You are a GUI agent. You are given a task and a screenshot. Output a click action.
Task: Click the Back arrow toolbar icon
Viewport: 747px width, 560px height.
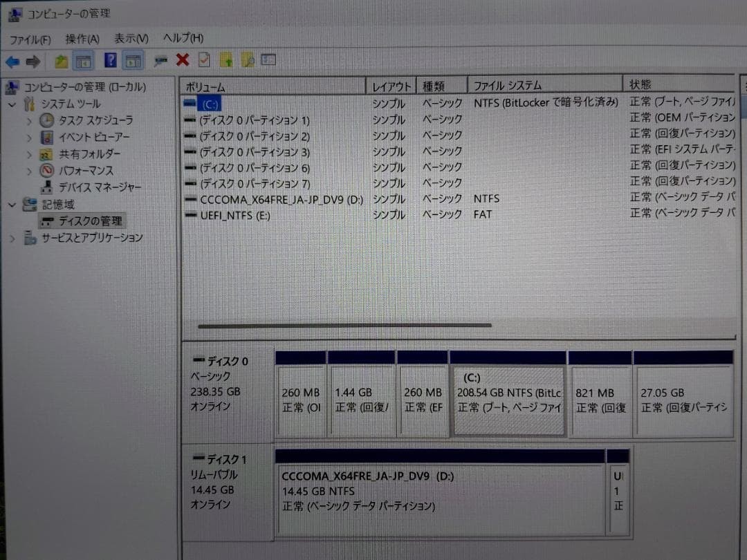coord(12,62)
